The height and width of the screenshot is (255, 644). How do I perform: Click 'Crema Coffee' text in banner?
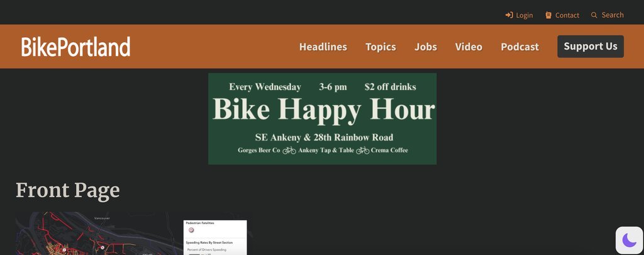[x=389, y=150]
